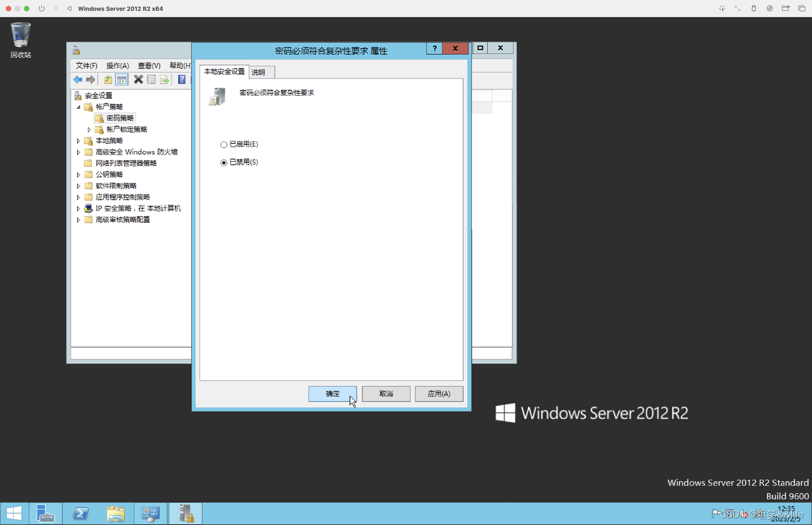
Task: Open Server Manager from the taskbar
Action: 46,514
